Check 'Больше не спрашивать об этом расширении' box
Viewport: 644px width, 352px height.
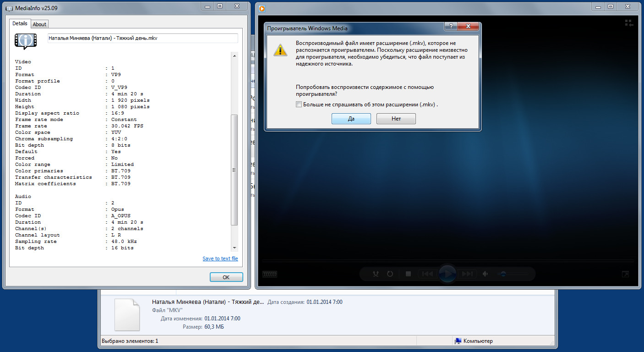[x=299, y=104]
